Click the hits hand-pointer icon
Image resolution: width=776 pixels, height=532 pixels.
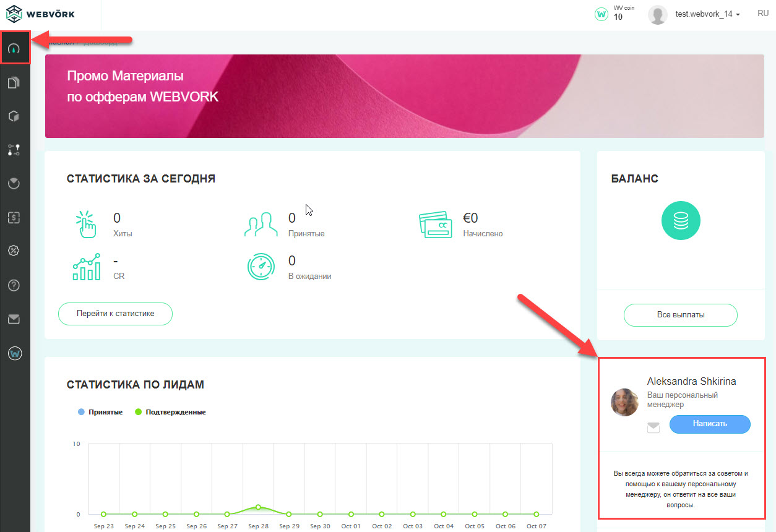[85, 224]
